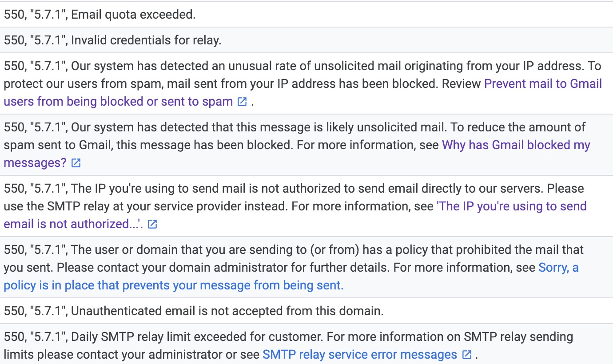
Task: Click external-link icon after 'email is not authorized'
Action: pyautogui.click(x=152, y=224)
